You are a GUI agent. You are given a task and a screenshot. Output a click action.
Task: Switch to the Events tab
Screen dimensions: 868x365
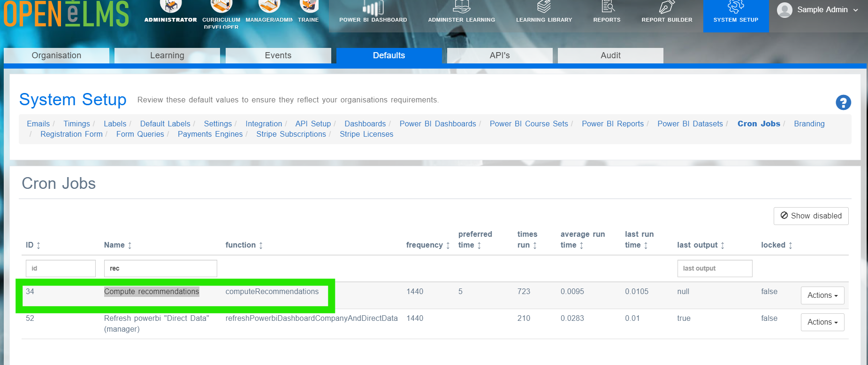(x=278, y=55)
